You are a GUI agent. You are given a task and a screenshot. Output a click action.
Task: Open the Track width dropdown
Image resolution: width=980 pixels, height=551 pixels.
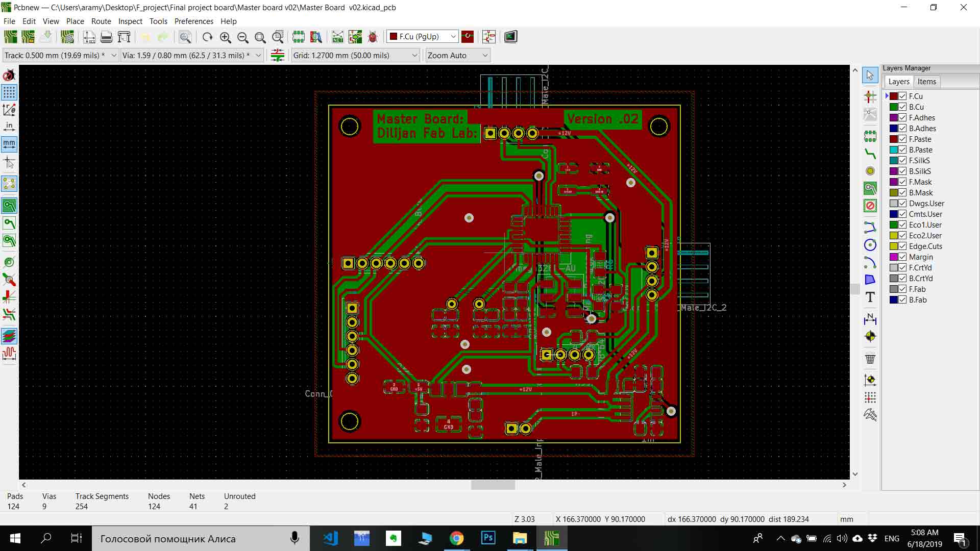113,56
